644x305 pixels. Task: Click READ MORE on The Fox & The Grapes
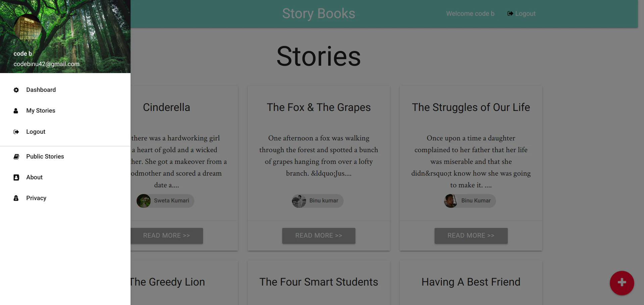(x=318, y=236)
